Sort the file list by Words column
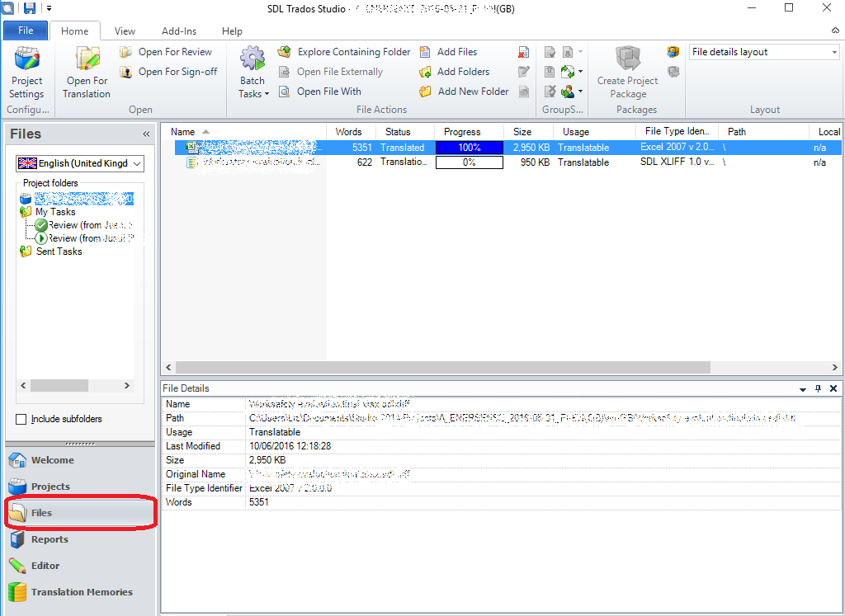This screenshot has width=845, height=616. point(348,132)
